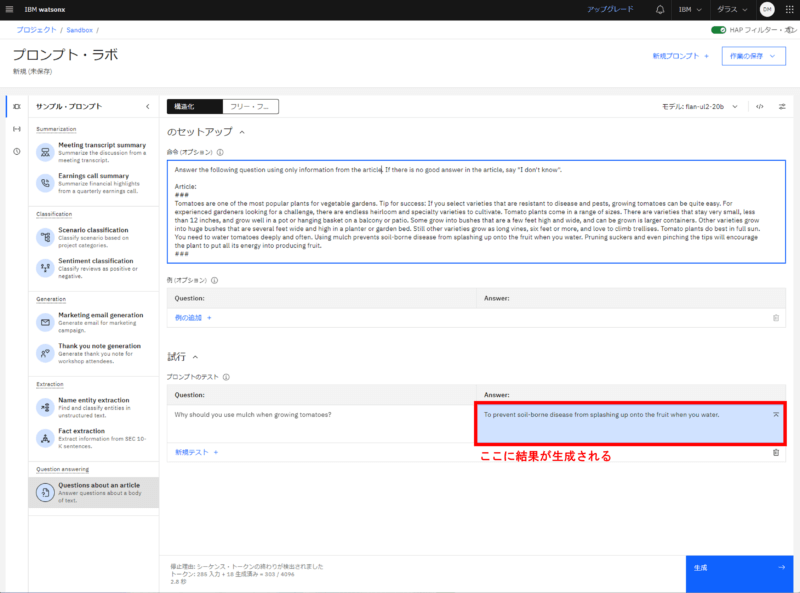The width and height of the screenshot is (800, 593).
Task: Select Fact extraction sample
Action: coord(93,438)
